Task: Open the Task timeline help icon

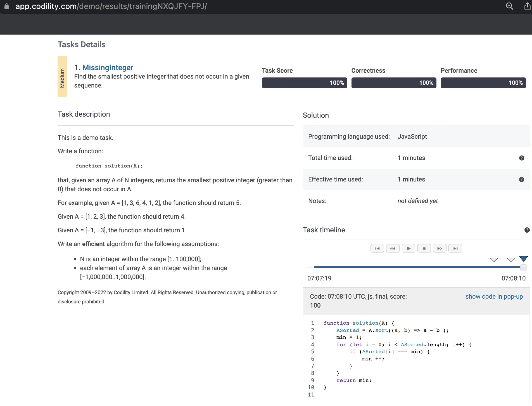Action: pyautogui.click(x=527, y=230)
